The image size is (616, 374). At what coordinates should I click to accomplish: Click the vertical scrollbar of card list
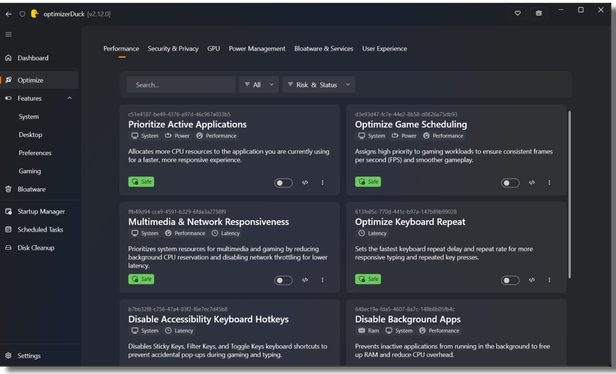[x=569, y=194]
